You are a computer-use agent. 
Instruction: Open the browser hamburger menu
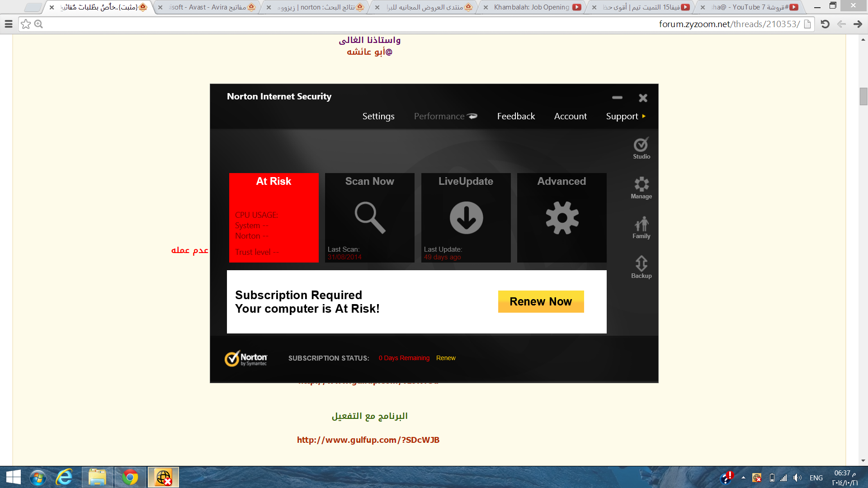(9, 24)
